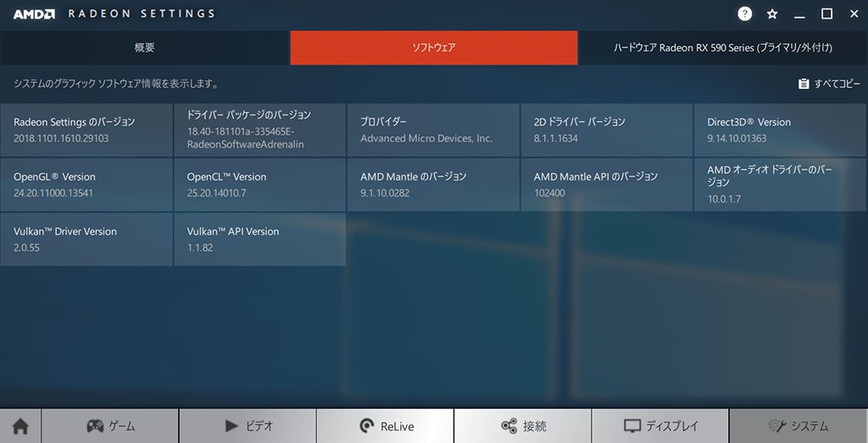The height and width of the screenshot is (443, 868).
Task: Click the OpenCL Version tile
Action: click(259, 185)
